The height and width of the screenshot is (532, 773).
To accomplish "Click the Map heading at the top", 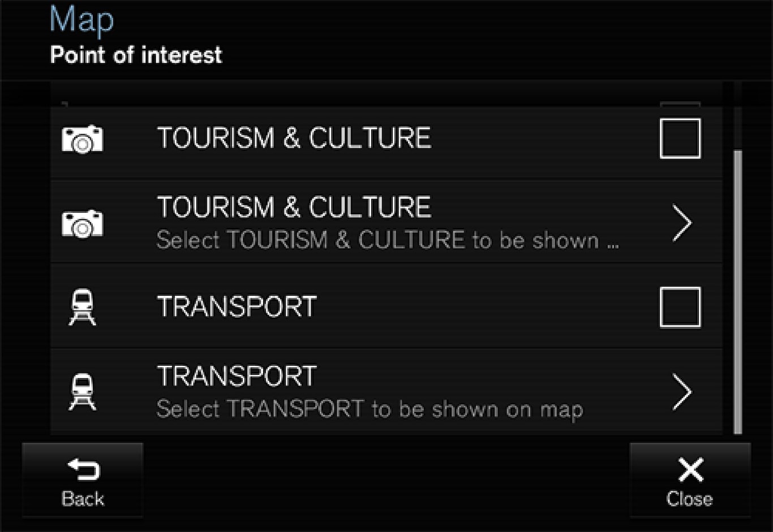I will (x=82, y=19).
